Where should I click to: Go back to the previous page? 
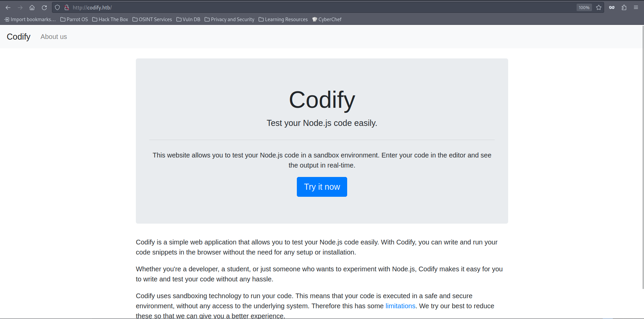tap(8, 7)
